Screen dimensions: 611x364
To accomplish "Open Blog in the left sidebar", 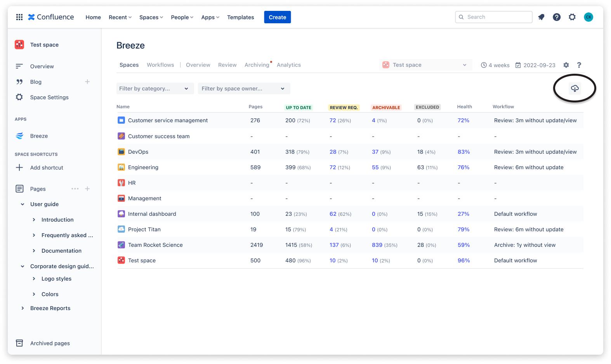I will click(36, 82).
